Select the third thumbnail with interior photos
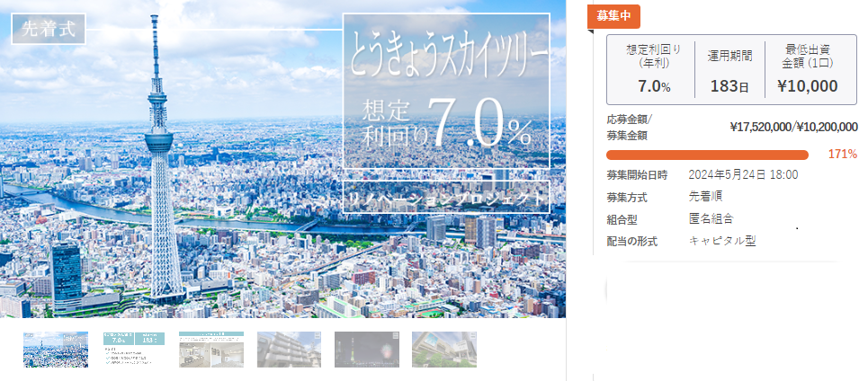Screen dimensions: 868x381 211,350
